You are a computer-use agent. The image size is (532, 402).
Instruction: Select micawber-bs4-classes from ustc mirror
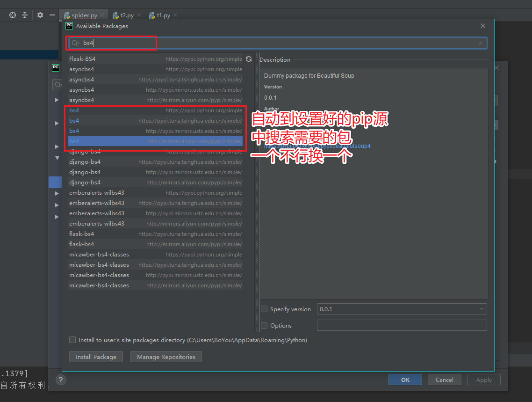click(155, 275)
